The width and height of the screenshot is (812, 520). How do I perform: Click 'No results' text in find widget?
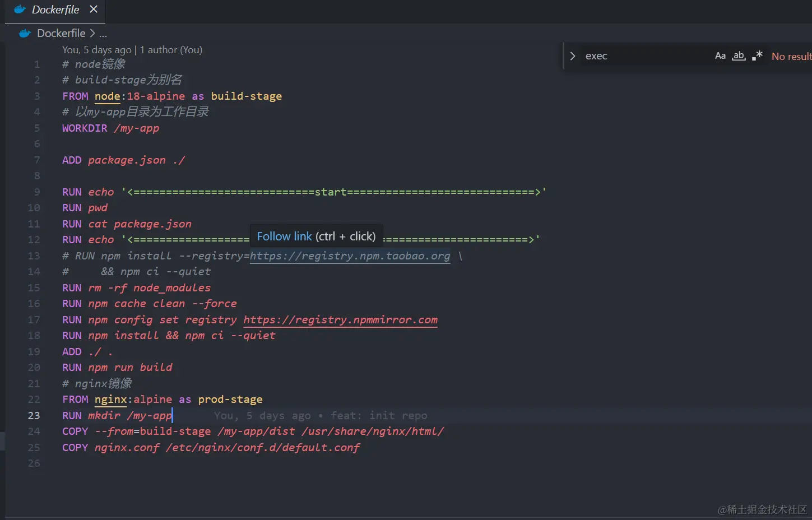coord(791,56)
